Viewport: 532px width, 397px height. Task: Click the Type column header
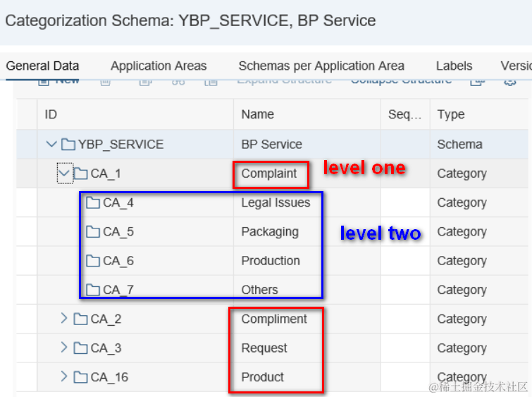(451, 114)
